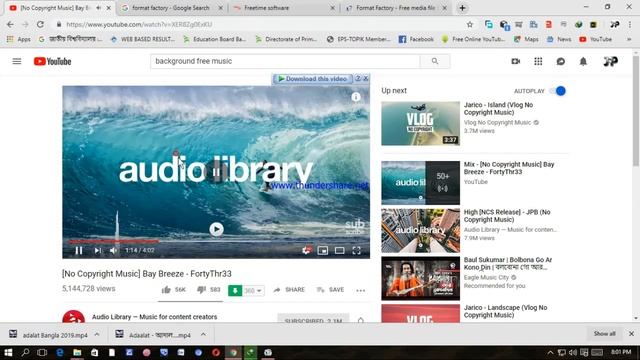The height and width of the screenshot is (360, 640).
Task: Show the video info card icon
Action: click(x=356, y=97)
